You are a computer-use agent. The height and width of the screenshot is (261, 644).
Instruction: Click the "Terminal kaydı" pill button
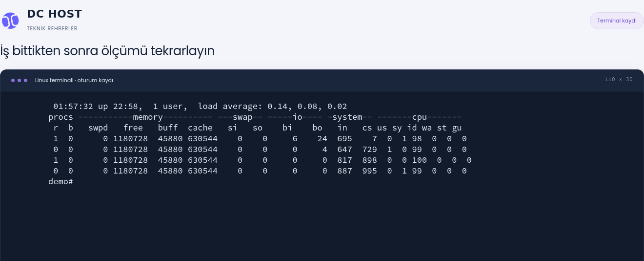coord(617,21)
